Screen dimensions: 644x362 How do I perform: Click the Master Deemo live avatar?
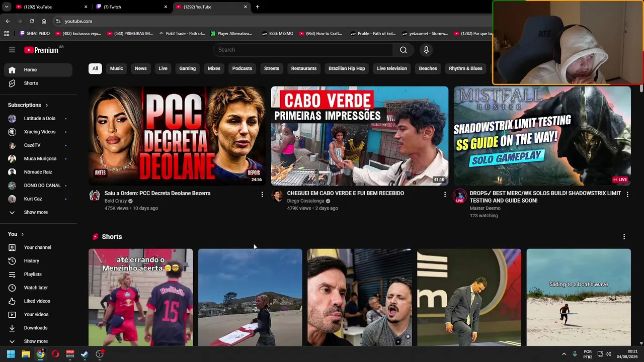(460, 196)
